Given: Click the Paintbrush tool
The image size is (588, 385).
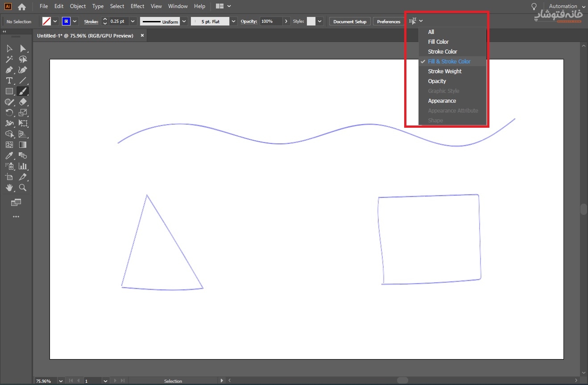Looking at the screenshot, I should click(23, 91).
